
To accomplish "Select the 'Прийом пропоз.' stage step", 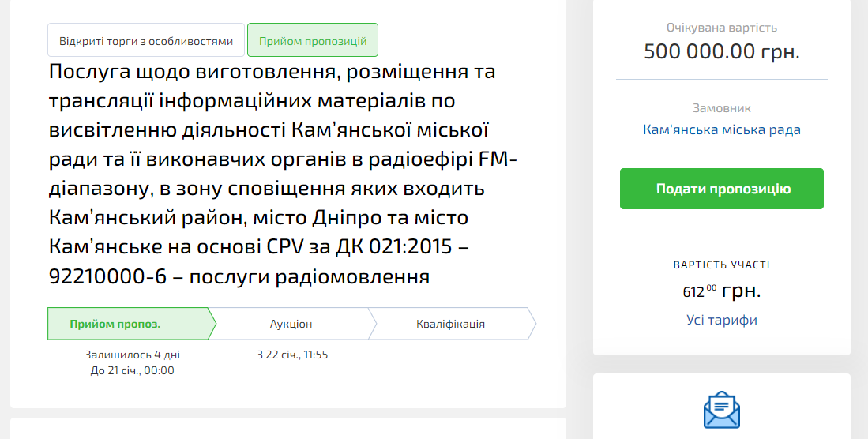I will point(126,324).
